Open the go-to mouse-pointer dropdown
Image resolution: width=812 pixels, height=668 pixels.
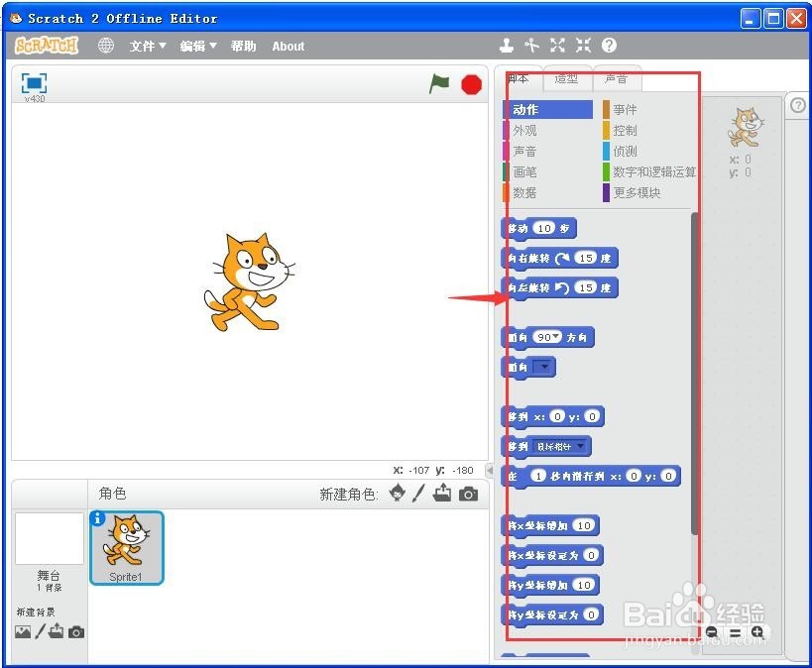click(561, 446)
